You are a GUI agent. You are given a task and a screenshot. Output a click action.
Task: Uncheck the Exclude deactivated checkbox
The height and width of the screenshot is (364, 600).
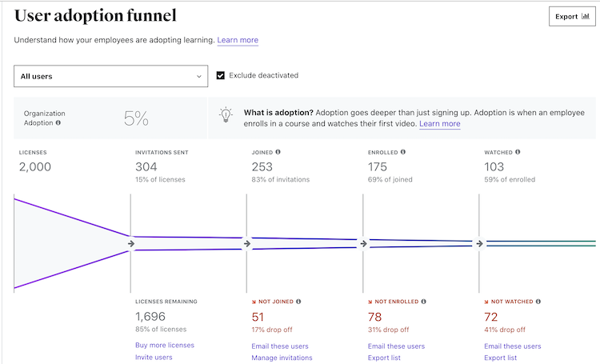click(x=221, y=76)
